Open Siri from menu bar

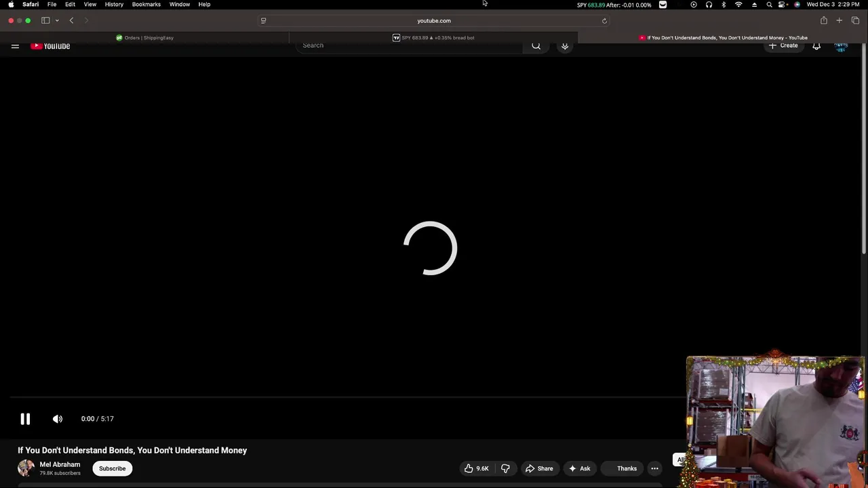pos(797,5)
